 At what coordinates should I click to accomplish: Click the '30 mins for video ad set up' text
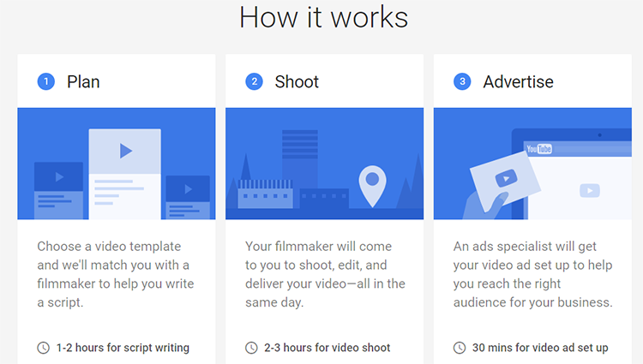[x=540, y=348]
